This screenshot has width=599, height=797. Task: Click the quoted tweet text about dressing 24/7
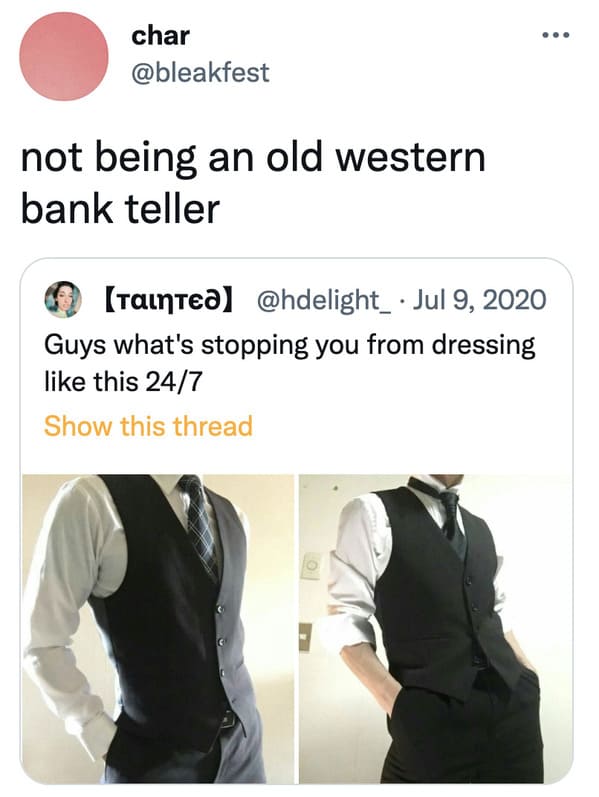pyautogui.click(x=289, y=363)
